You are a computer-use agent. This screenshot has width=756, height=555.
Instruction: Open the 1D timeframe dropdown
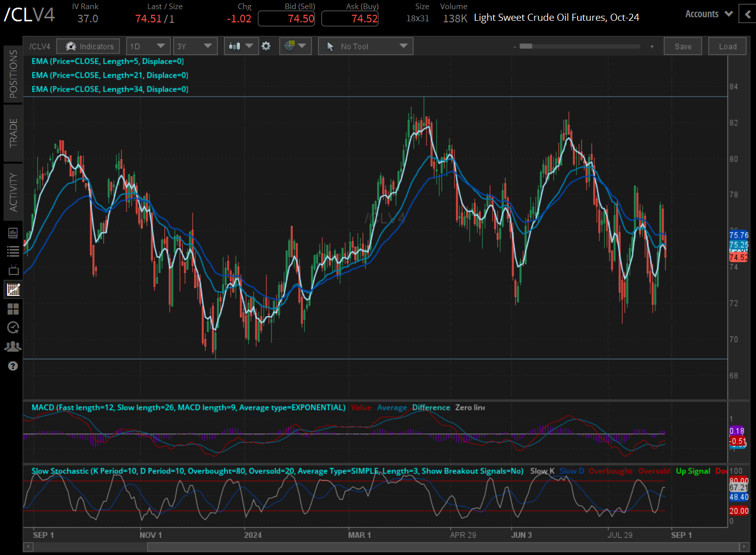coord(147,46)
